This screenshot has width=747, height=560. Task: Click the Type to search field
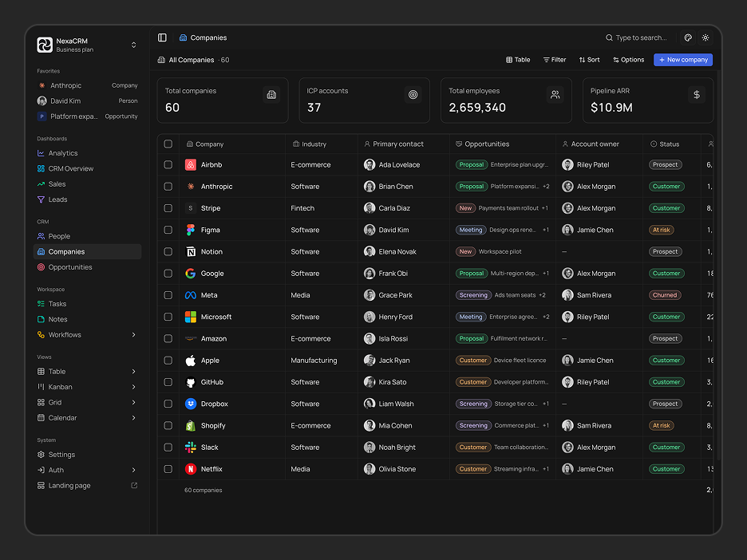coord(637,37)
